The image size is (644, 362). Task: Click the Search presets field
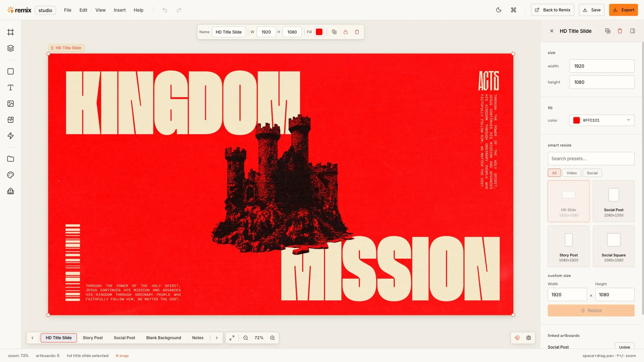coord(591,159)
